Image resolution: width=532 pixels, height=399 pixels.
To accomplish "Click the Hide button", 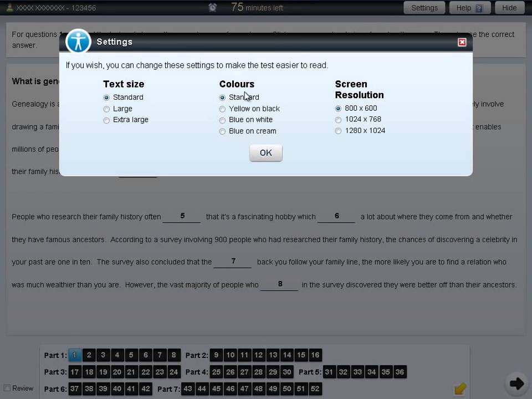I will 509,8.
